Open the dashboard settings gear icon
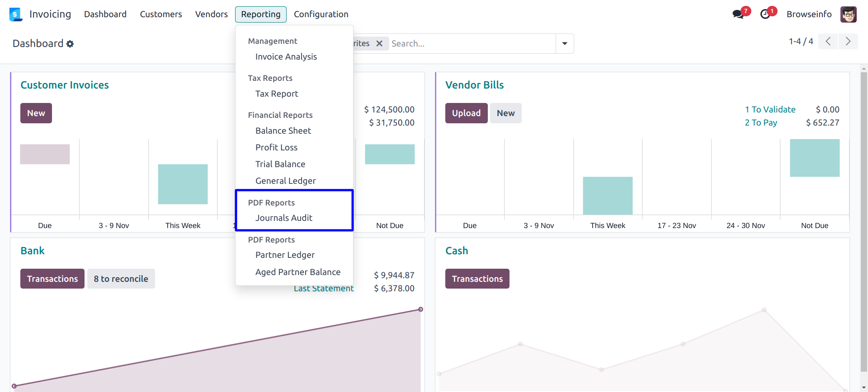 (70, 44)
